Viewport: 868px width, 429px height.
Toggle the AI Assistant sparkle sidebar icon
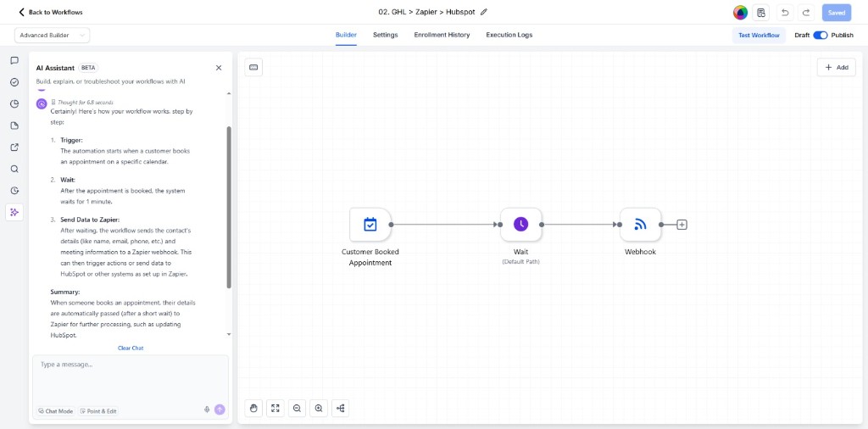(x=14, y=212)
